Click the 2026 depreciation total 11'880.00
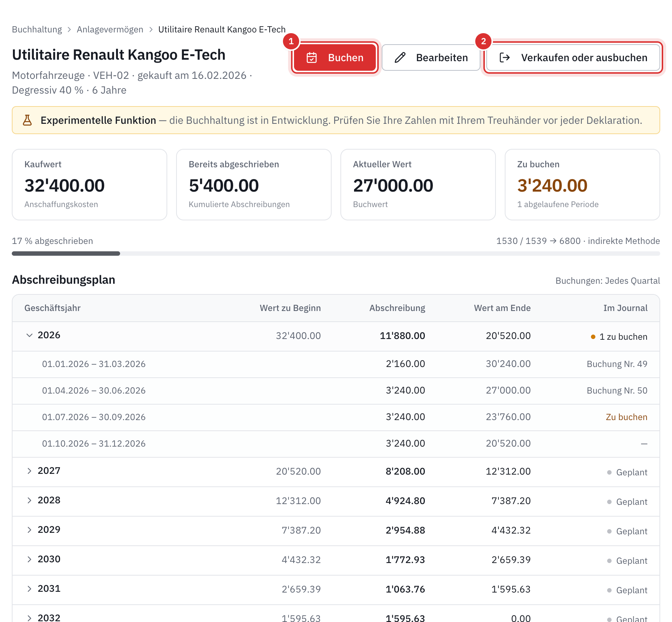The image size is (672, 622). tap(402, 336)
